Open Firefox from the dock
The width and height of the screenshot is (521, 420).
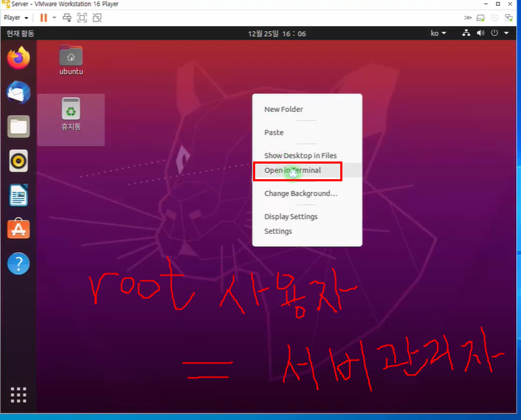[x=18, y=58]
